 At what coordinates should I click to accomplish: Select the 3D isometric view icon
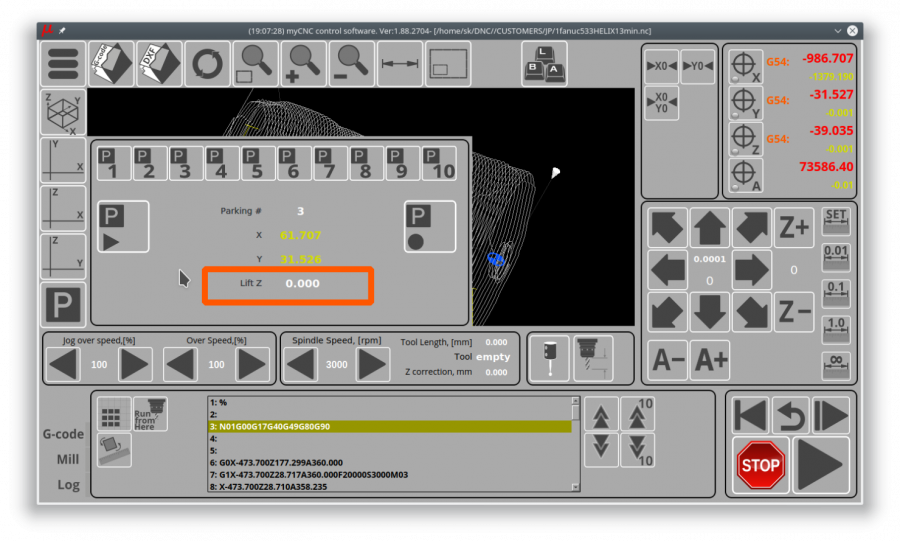pos(62,112)
